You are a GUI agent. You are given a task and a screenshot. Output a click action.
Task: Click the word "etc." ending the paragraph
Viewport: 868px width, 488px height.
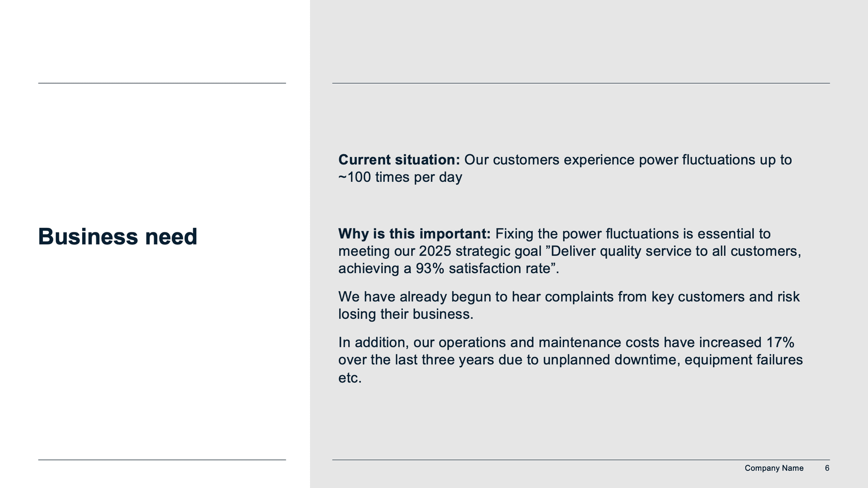click(350, 378)
